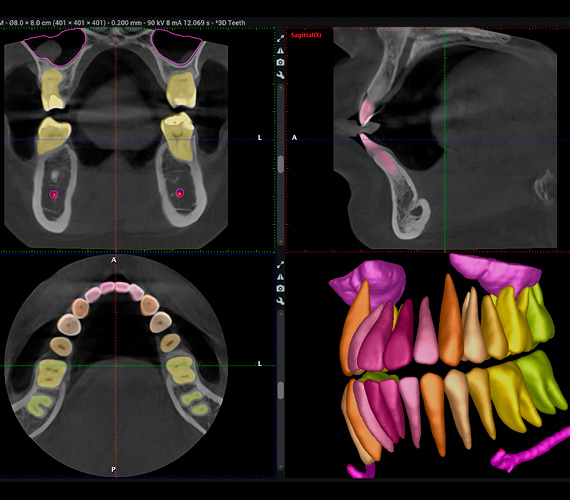Click the mirror flip icon beside axial view

pyautogui.click(x=280, y=277)
